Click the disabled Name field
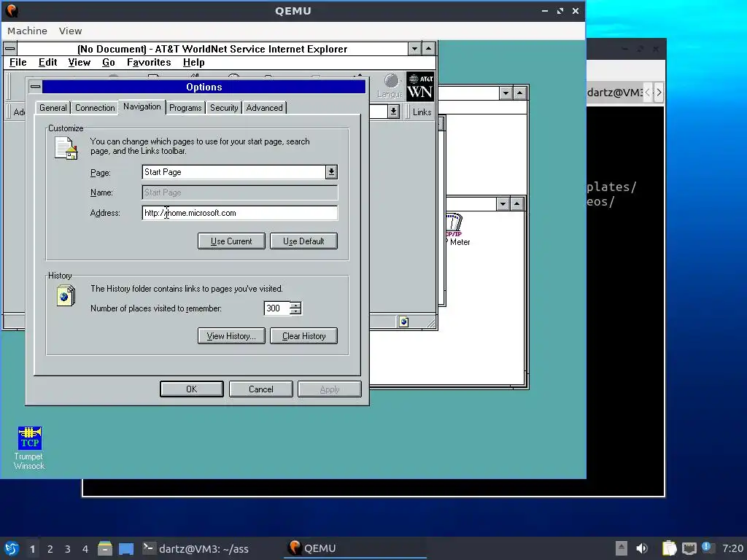The width and height of the screenshot is (747, 560). [239, 192]
